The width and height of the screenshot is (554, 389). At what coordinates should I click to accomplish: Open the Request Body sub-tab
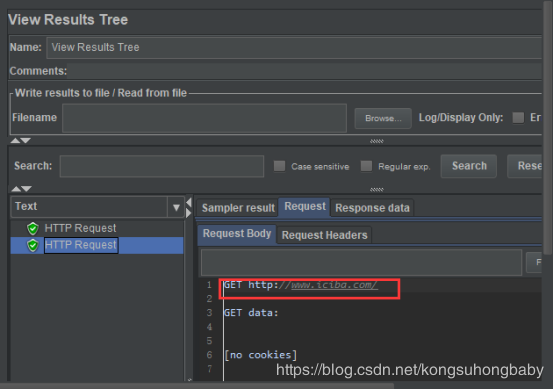click(237, 234)
